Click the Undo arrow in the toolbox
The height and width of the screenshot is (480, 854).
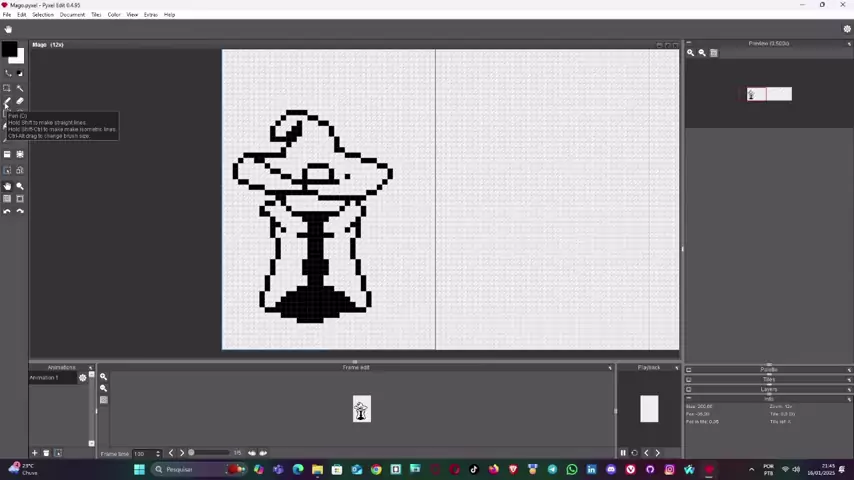(x=7, y=211)
